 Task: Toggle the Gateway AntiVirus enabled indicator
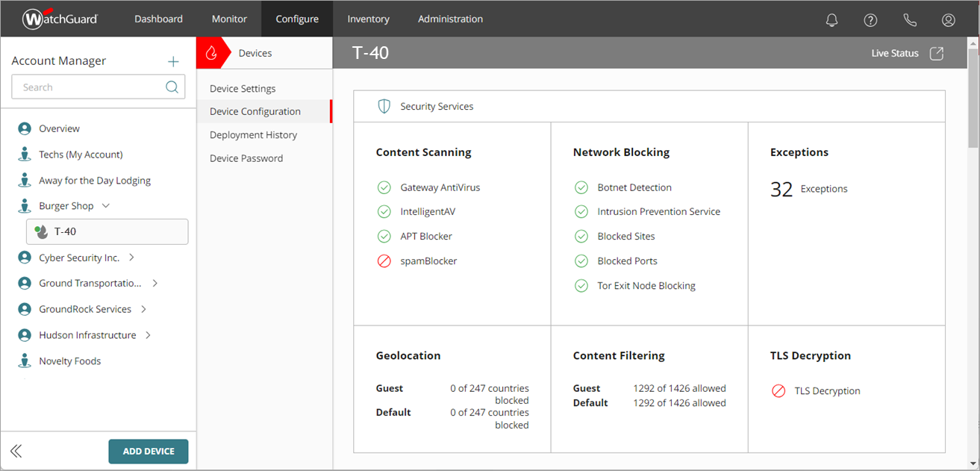[384, 187]
